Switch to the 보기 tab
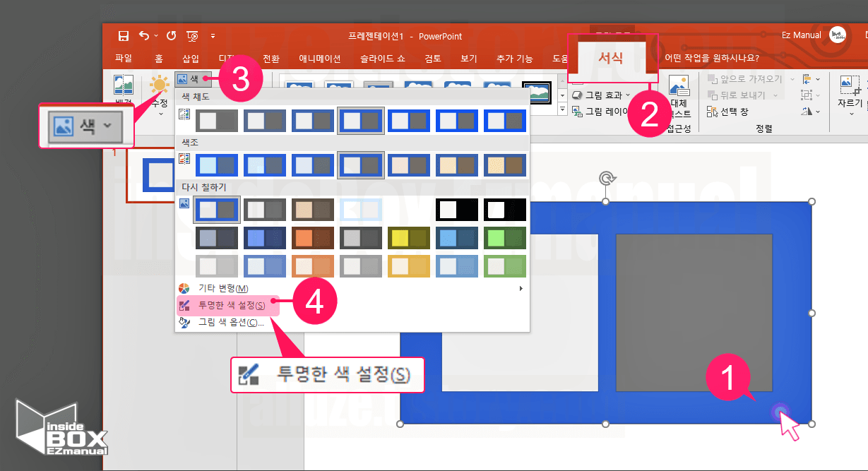 468,59
